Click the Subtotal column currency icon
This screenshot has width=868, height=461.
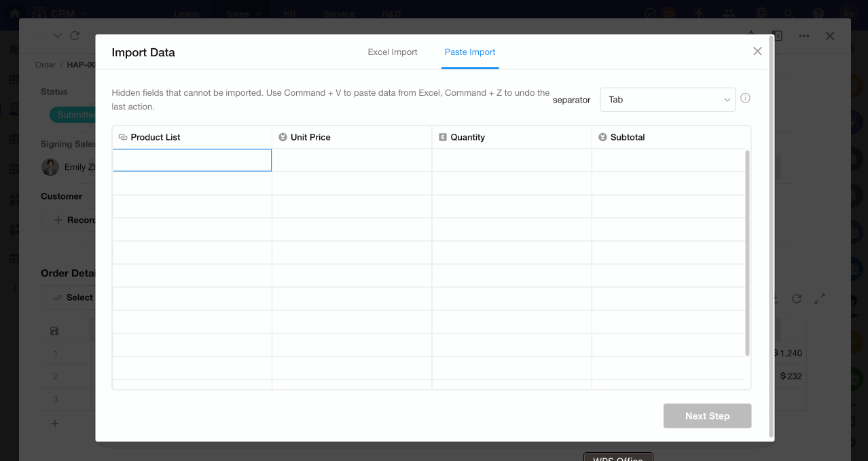pos(602,137)
